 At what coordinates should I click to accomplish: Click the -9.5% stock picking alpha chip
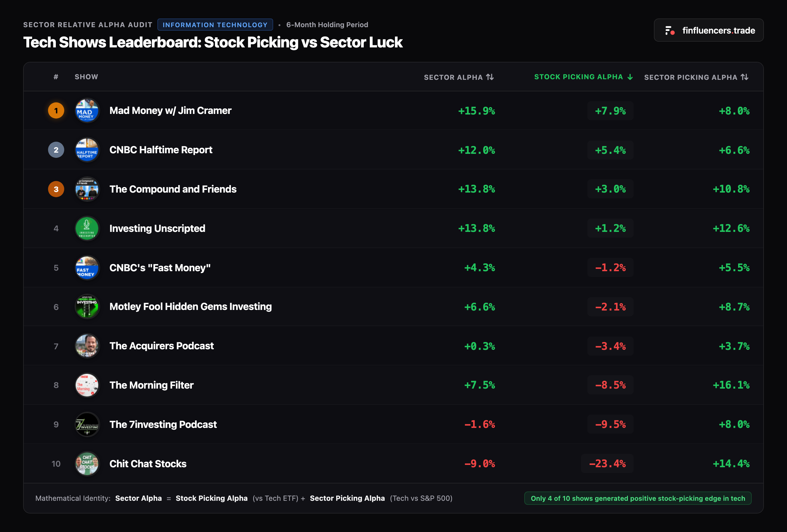[x=611, y=424]
